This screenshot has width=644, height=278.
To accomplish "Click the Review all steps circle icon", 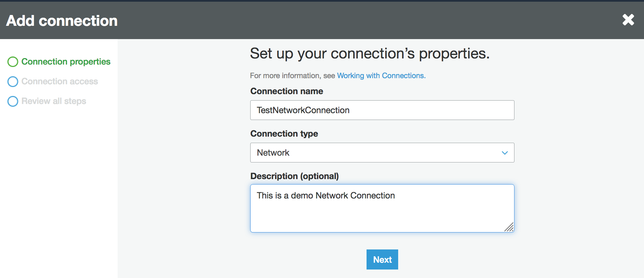I will click(13, 101).
